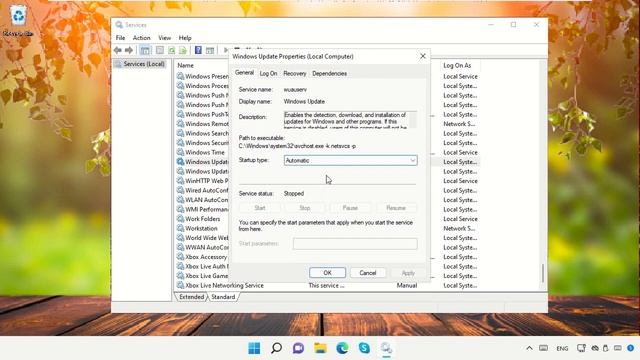This screenshot has width=640, height=360.
Task: Open the View menu
Action: click(164, 38)
